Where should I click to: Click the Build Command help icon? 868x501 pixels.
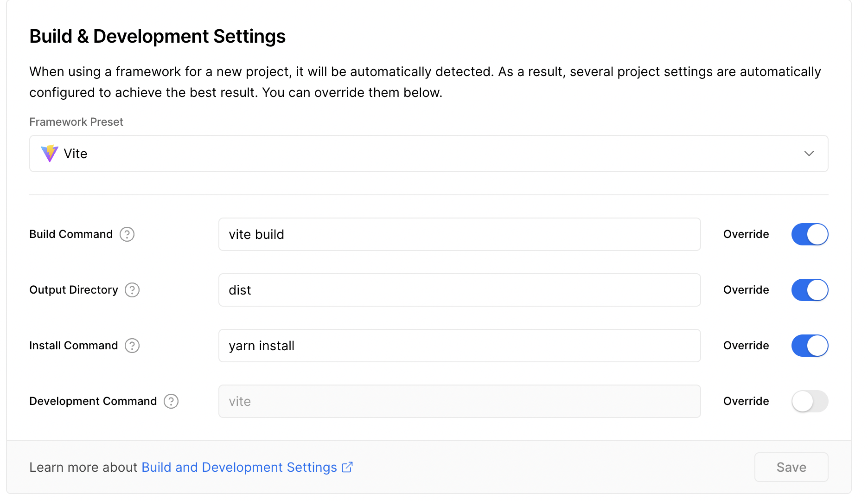point(127,234)
